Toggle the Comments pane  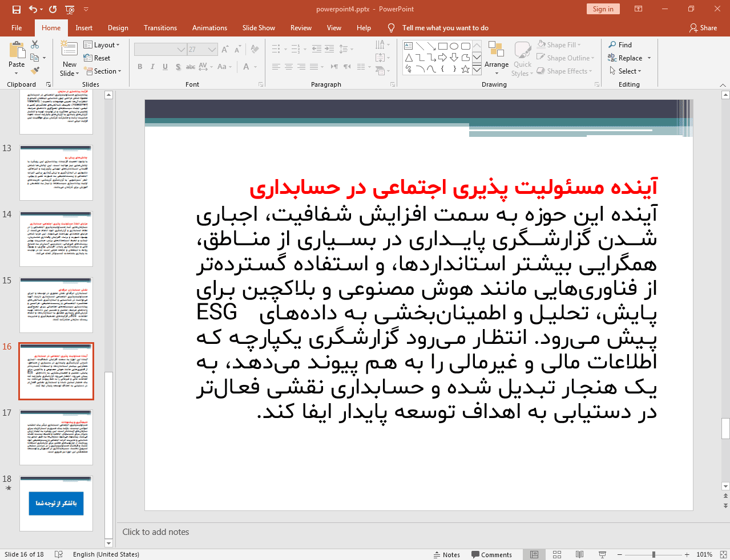point(491,555)
